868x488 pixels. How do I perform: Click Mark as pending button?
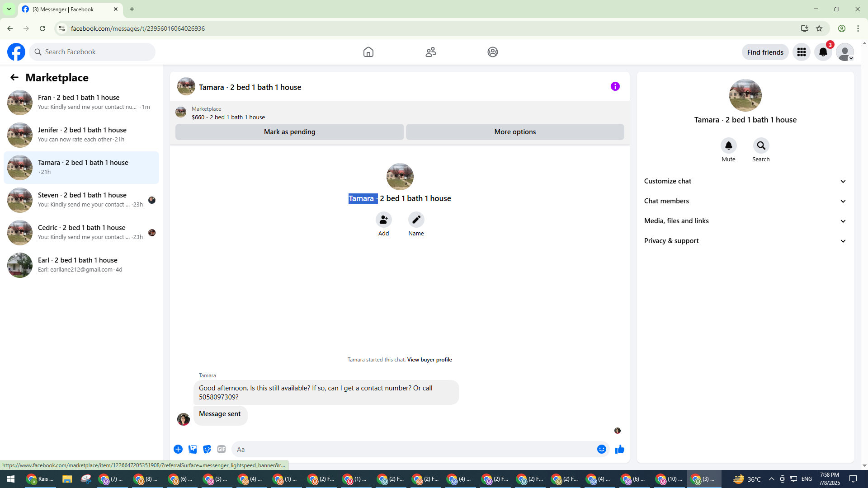[289, 132]
